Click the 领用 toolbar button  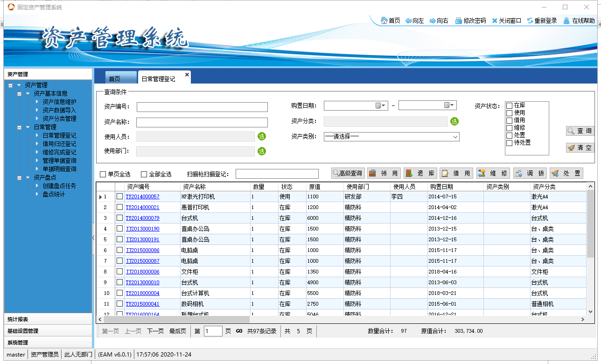tap(384, 173)
